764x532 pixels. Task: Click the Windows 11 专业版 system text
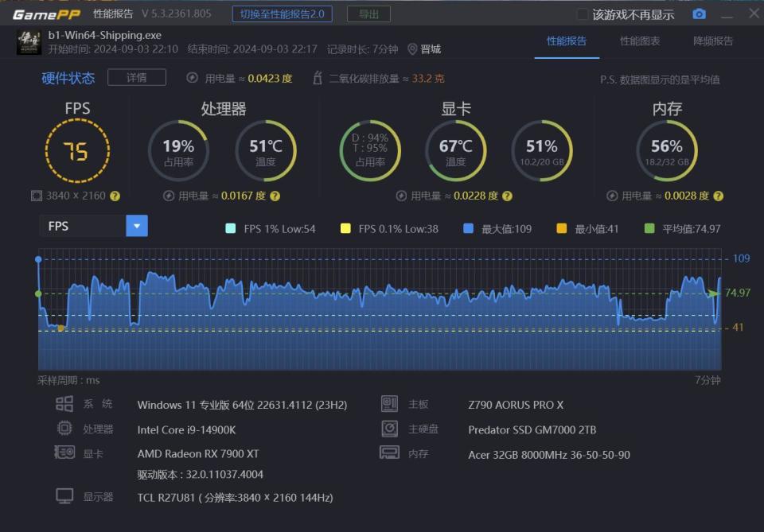pyautogui.click(x=242, y=405)
